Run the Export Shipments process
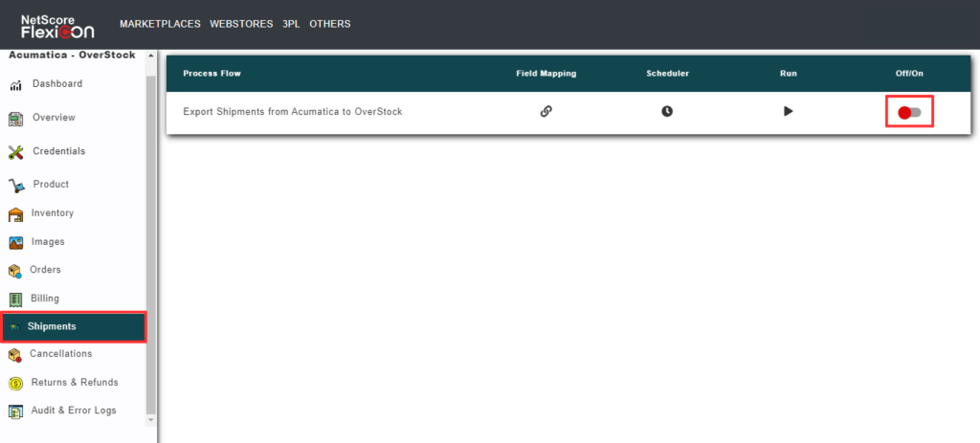The image size is (980, 443). click(788, 111)
